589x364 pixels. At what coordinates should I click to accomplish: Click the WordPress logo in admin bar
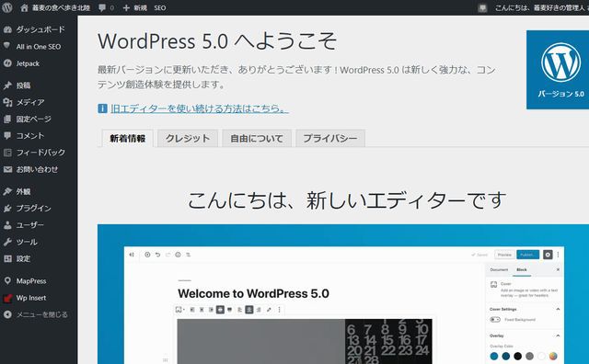click(x=7, y=7)
